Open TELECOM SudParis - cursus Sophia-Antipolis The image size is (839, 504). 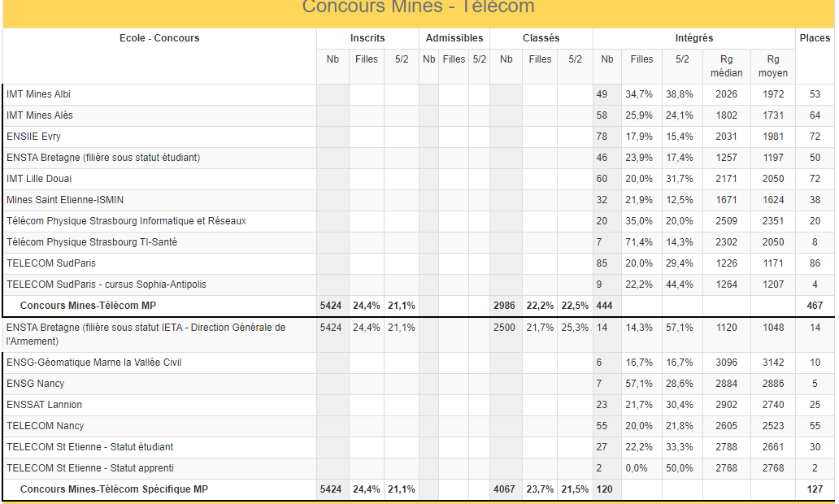[107, 285]
